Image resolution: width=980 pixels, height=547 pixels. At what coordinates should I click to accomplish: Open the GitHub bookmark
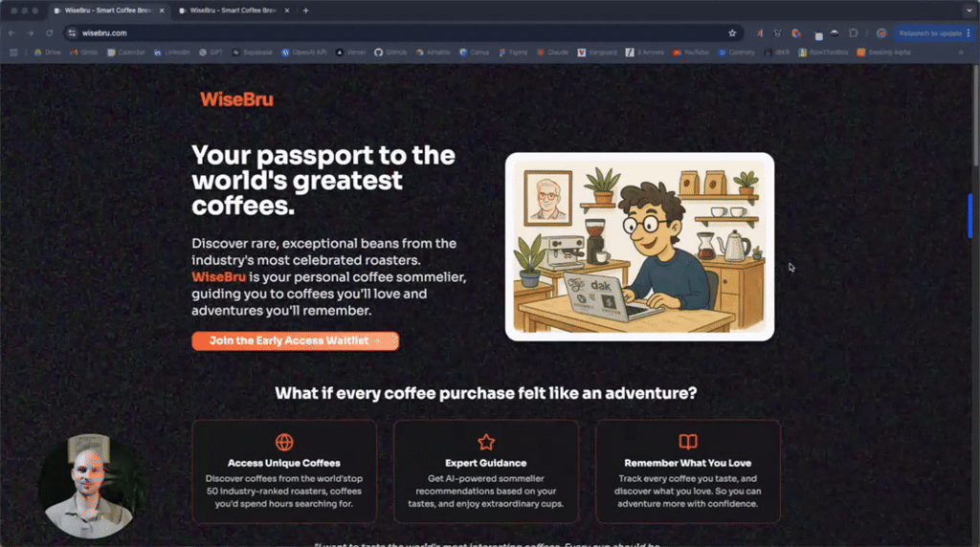click(390, 53)
